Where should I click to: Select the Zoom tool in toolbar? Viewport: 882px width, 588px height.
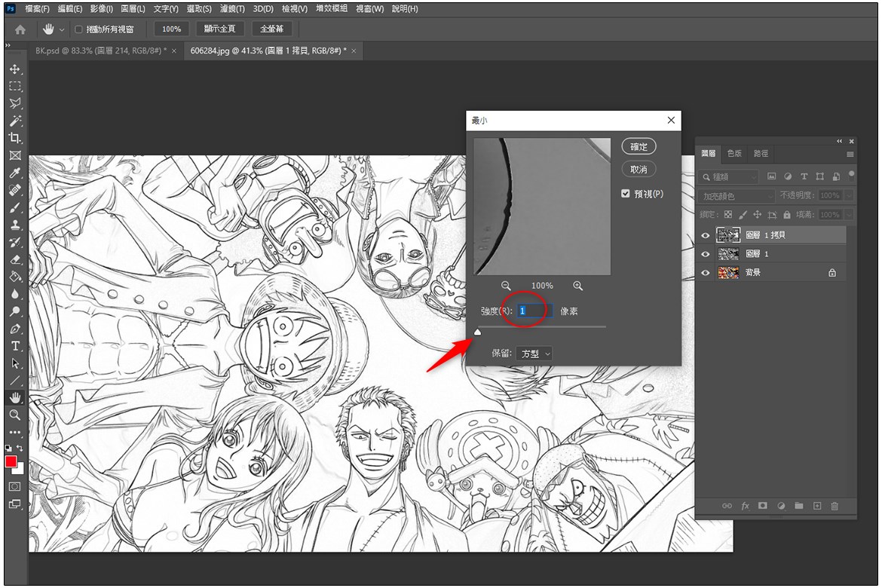(x=15, y=415)
